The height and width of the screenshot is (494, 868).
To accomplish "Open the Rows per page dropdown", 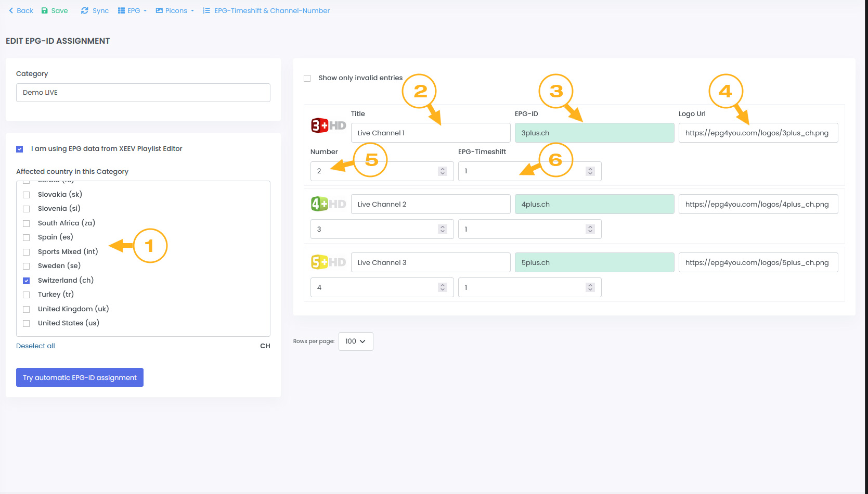I will point(356,341).
